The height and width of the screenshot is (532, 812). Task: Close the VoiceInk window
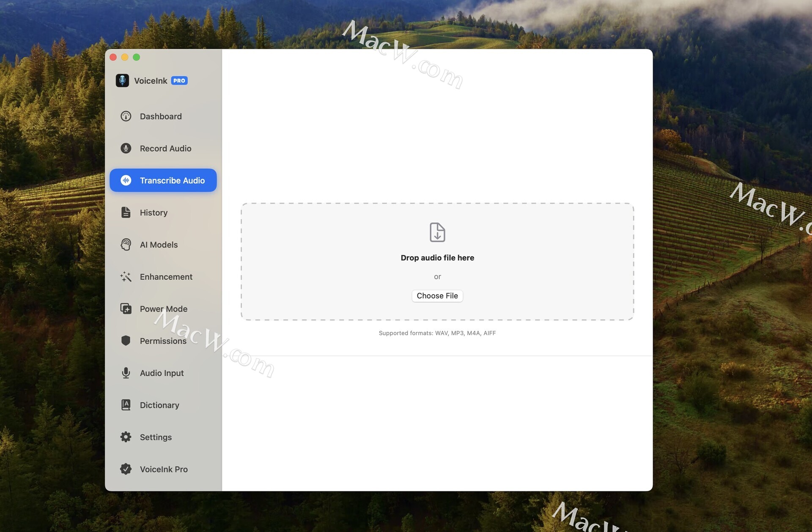coord(113,57)
